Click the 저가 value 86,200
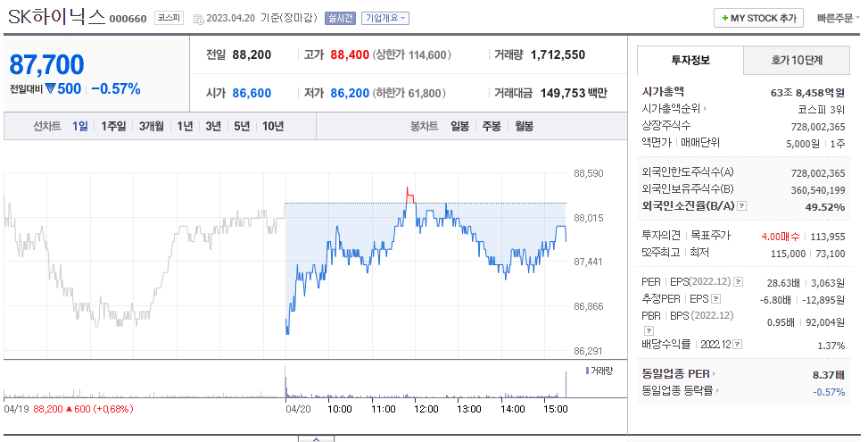The height and width of the screenshot is (442, 868). [x=350, y=93]
